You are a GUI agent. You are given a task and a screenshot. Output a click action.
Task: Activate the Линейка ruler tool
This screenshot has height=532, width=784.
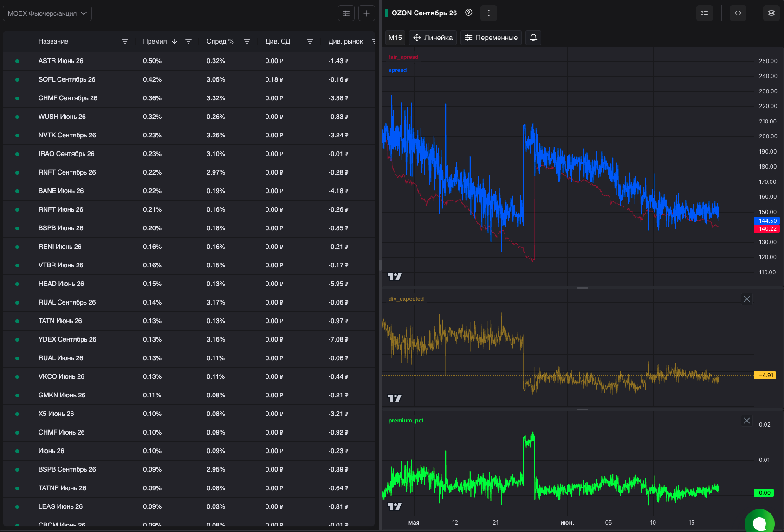pos(433,38)
